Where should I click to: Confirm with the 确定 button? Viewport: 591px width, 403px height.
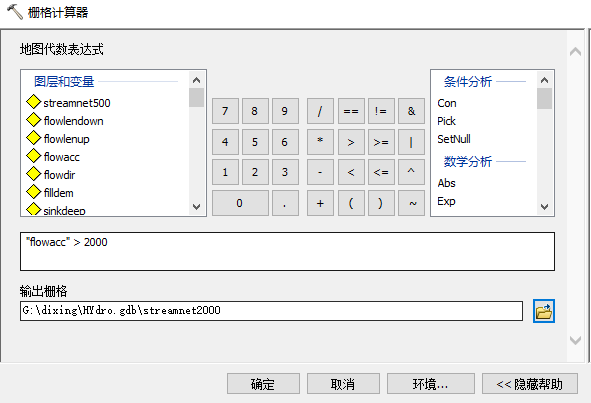coord(263,384)
